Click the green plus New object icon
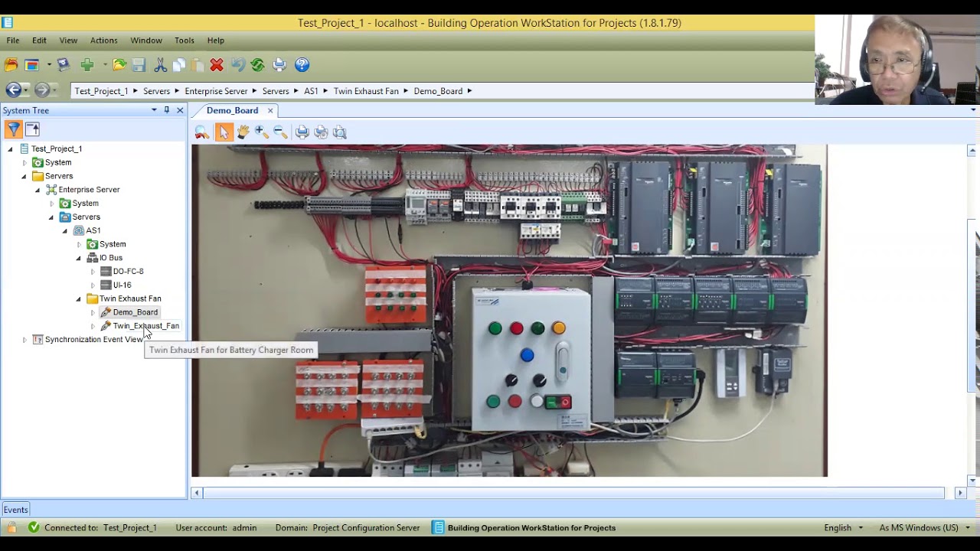 pos(87,65)
